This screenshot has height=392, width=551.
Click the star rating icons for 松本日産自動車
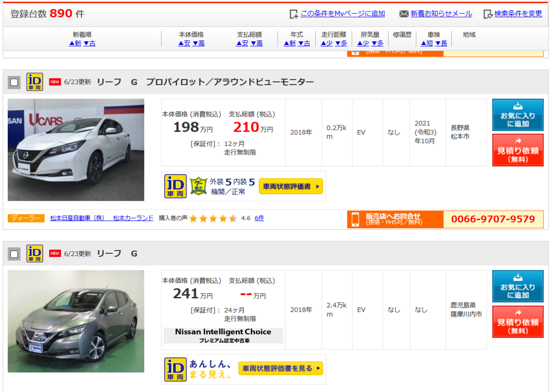pos(213,218)
